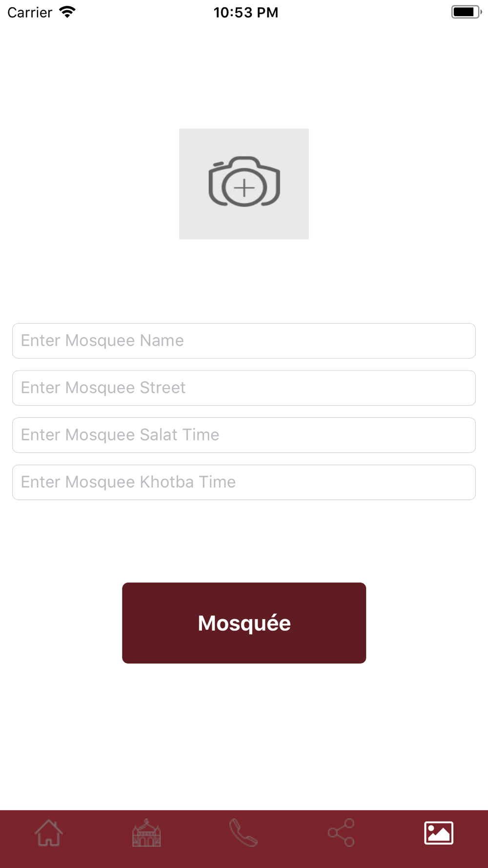Select the Mosquee Khotba Time field
The height and width of the screenshot is (868, 488).
(244, 482)
